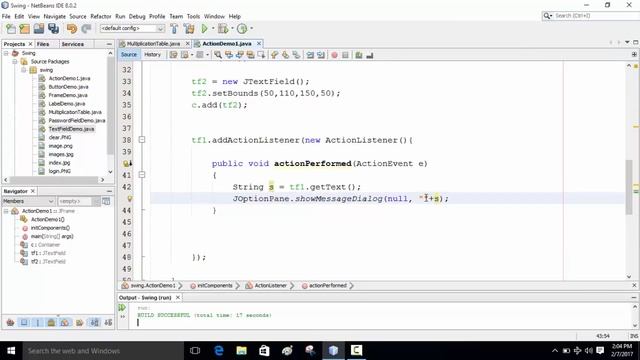Click the Projects panel horizontal scrollbar
640x360 pixels.
coord(53,180)
